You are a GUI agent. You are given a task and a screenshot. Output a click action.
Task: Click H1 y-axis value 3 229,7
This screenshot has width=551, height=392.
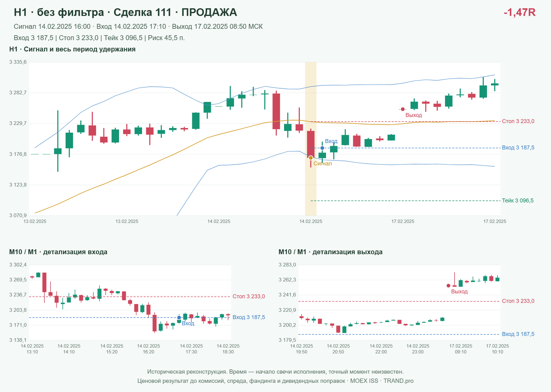click(x=18, y=123)
